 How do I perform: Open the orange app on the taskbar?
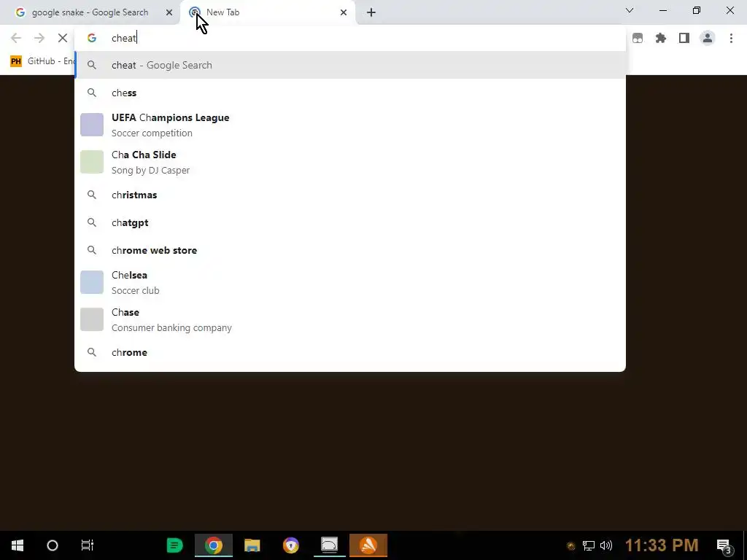click(x=368, y=545)
